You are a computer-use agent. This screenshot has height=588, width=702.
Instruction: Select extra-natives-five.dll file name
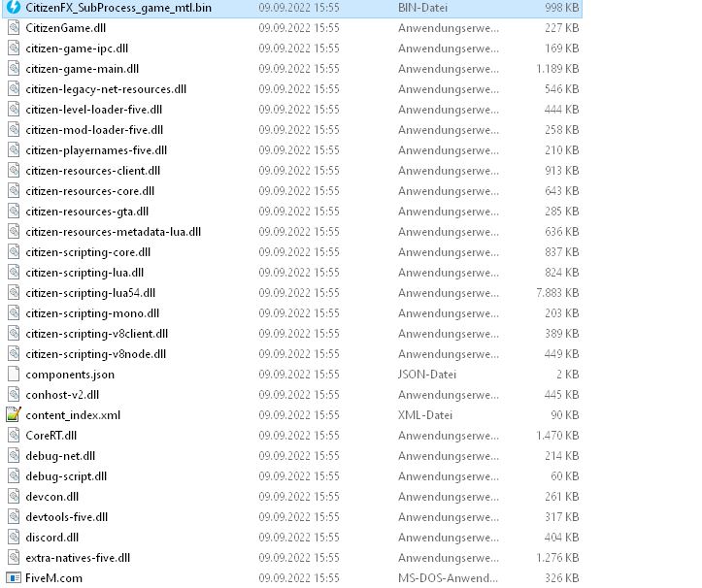click(x=78, y=558)
